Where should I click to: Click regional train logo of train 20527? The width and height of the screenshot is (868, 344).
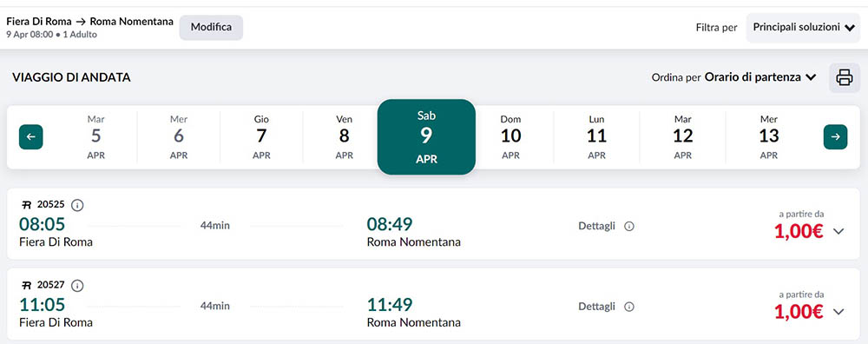click(27, 285)
